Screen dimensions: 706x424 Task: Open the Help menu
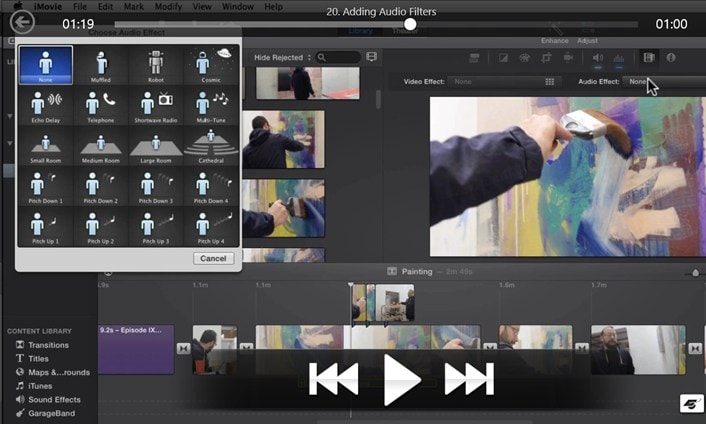(273, 7)
